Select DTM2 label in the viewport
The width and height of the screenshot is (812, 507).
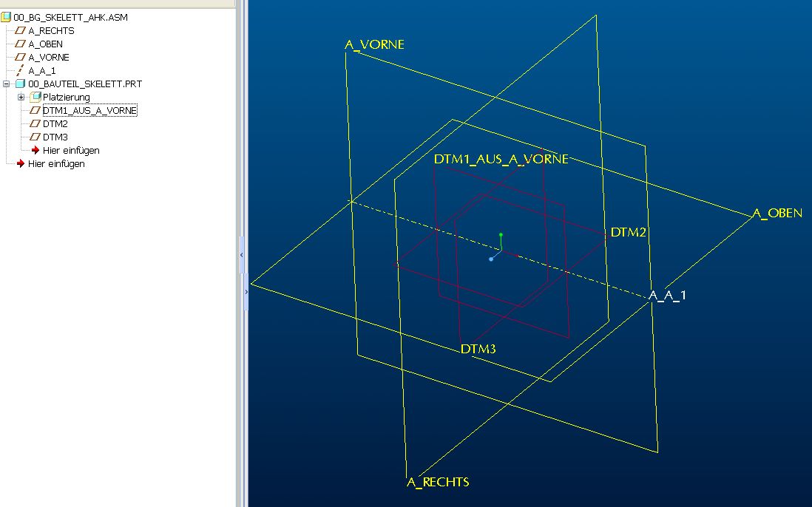(x=628, y=233)
